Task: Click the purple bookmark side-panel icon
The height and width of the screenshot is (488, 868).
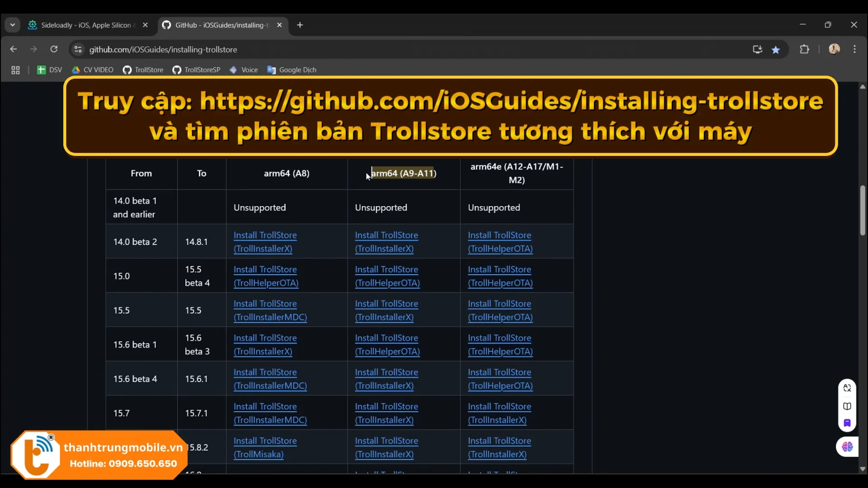Action: click(x=847, y=423)
